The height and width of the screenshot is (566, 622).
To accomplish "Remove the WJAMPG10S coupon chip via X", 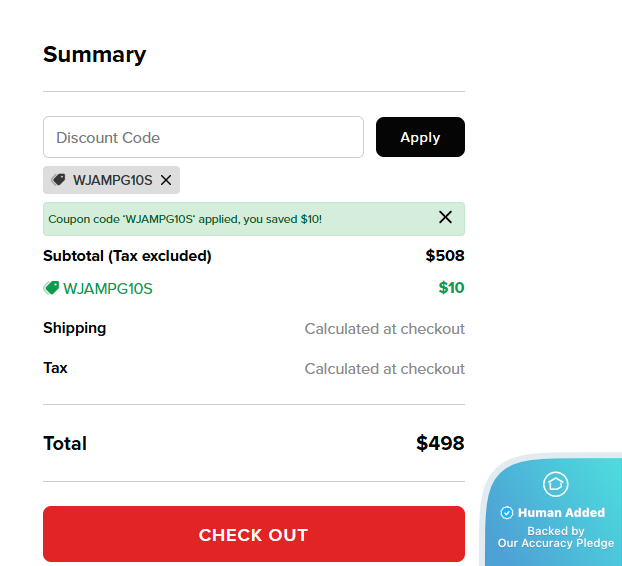I will pos(166,180).
